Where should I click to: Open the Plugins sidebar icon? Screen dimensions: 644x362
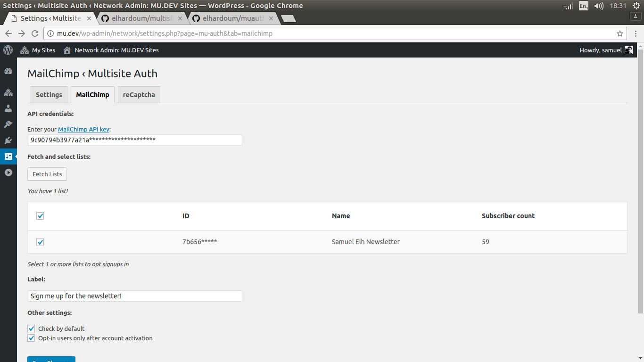coord(8,140)
